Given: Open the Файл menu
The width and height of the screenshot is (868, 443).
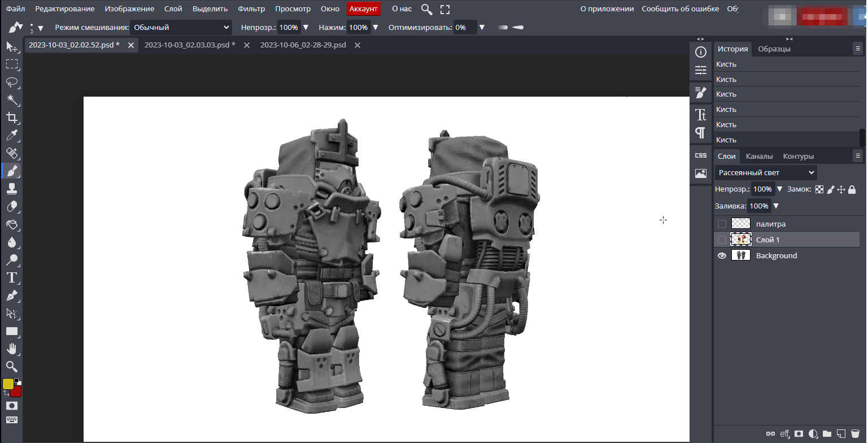Looking at the screenshot, I should [x=16, y=9].
